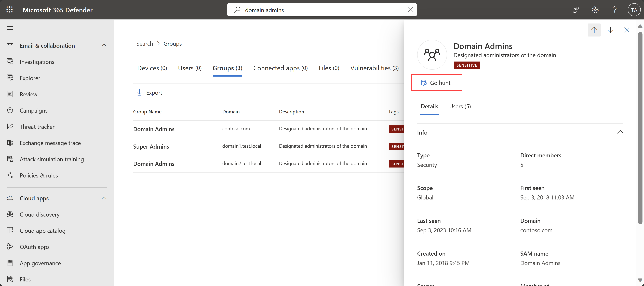Open the Investigations panel
This screenshot has height=286, width=644.
click(x=37, y=61)
